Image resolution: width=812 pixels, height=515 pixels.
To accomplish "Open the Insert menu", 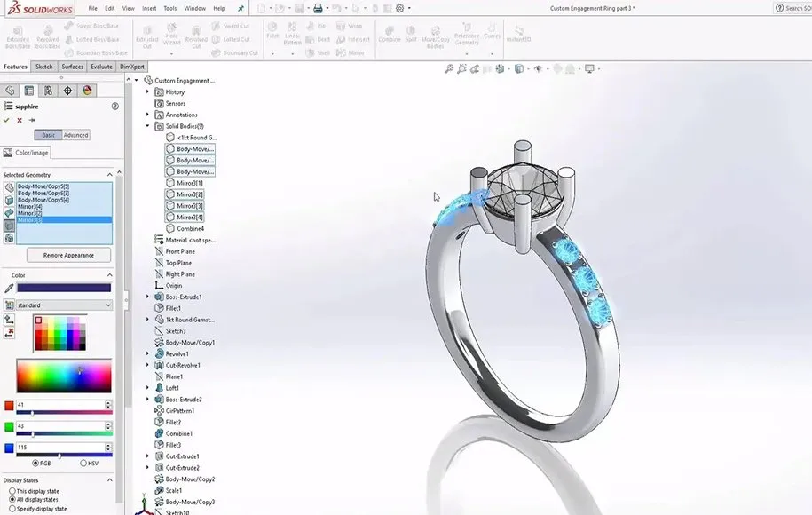I will point(149,8).
